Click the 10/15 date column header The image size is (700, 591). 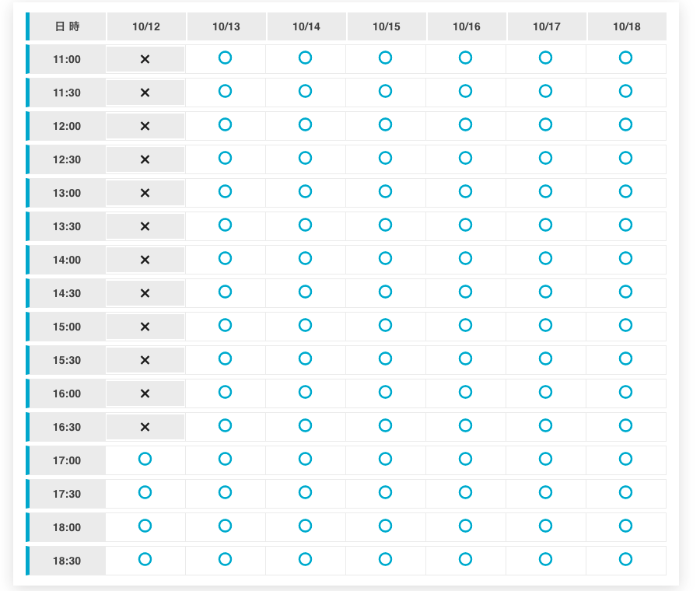387,26
